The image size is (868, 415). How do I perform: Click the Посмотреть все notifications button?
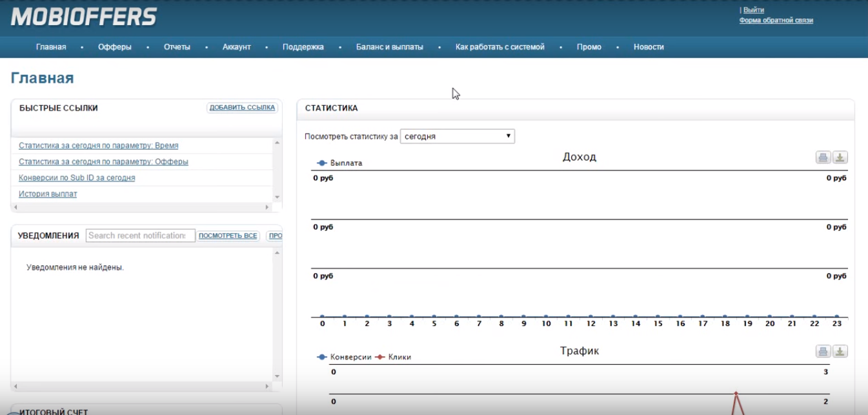click(x=228, y=236)
